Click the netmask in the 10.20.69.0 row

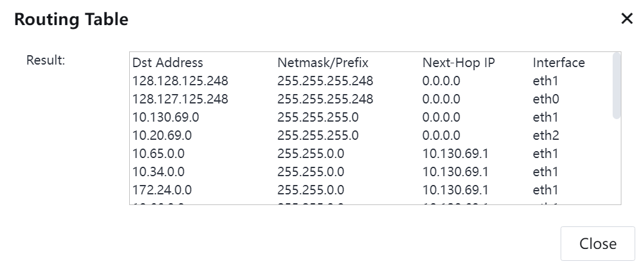coord(318,135)
